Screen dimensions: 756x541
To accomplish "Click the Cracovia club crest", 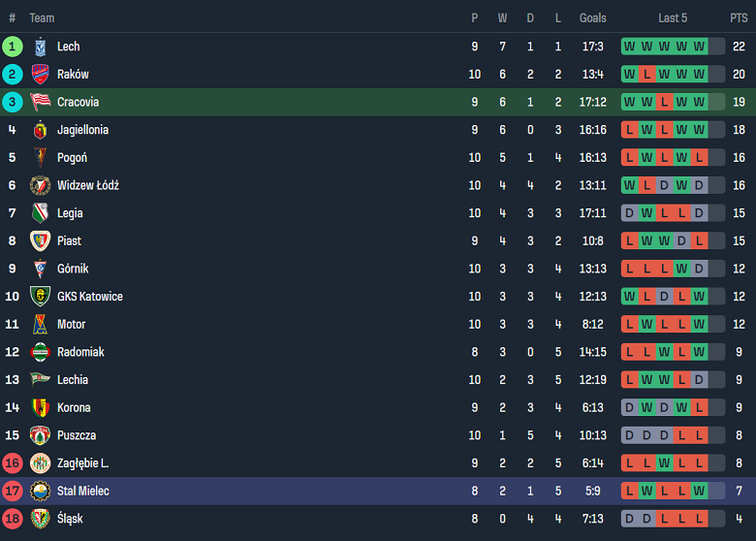I will 40,102.
